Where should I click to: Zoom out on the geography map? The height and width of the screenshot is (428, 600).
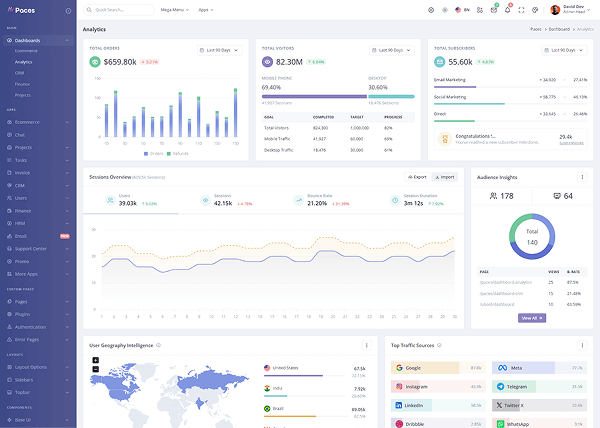coord(95,371)
